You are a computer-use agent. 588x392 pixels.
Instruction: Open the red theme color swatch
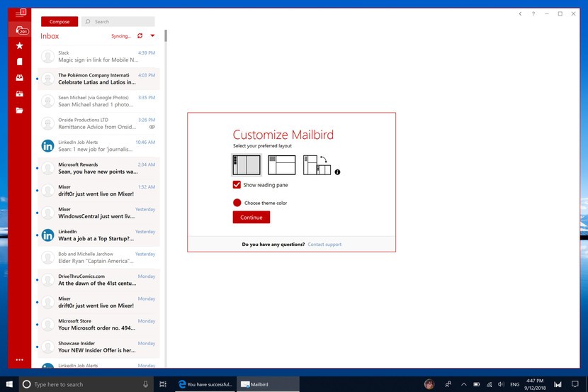point(237,203)
